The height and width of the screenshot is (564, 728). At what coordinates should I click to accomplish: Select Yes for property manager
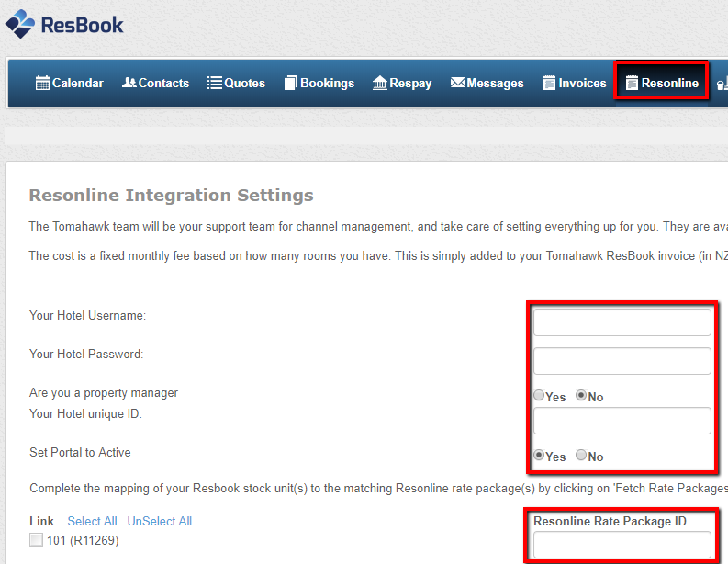pos(539,395)
